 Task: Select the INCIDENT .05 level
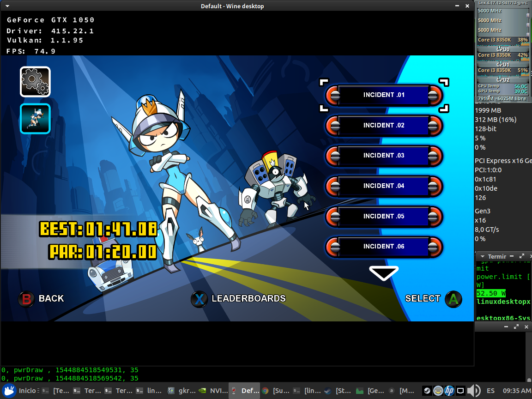click(x=384, y=217)
